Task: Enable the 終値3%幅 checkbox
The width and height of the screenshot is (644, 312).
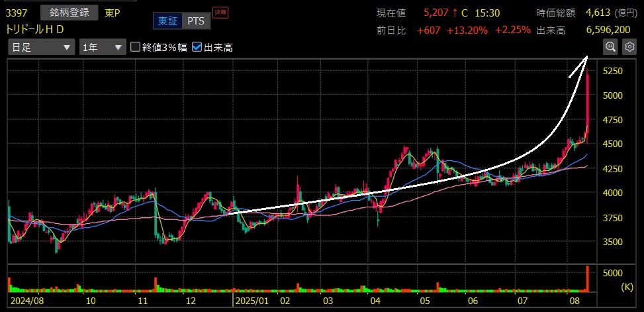Action: [x=136, y=47]
